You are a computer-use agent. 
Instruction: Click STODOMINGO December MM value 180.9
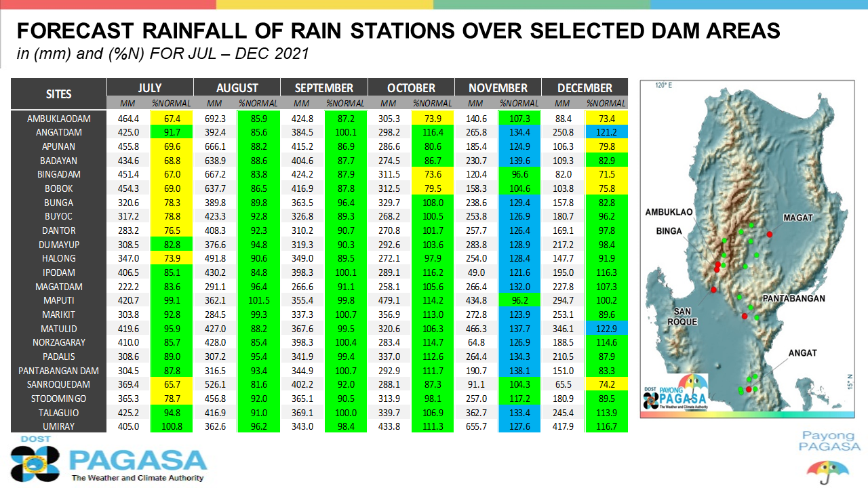(563, 399)
